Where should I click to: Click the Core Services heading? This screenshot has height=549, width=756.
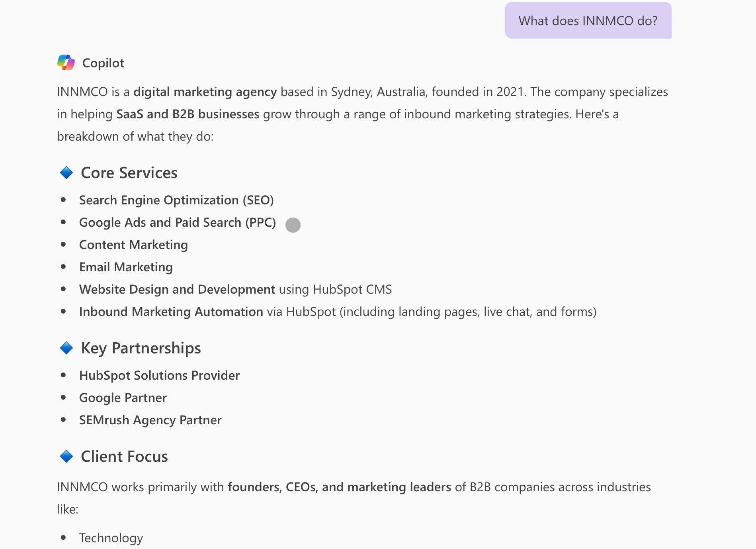129,173
